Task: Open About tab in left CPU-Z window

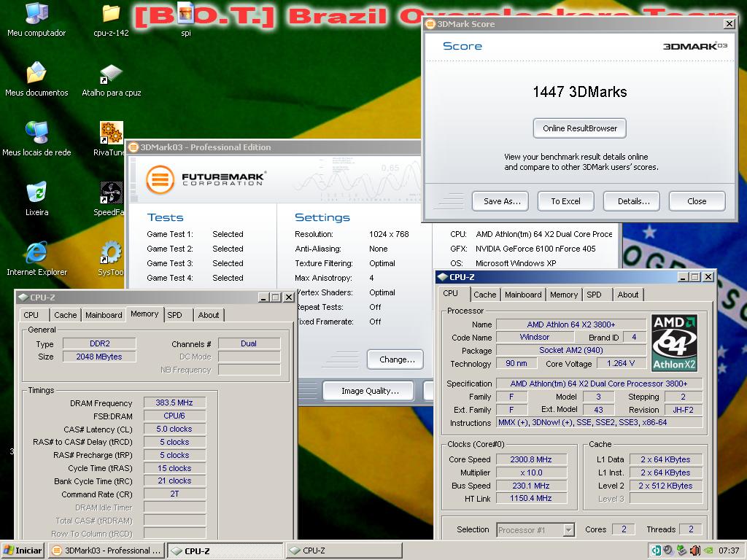Action: [x=209, y=315]
